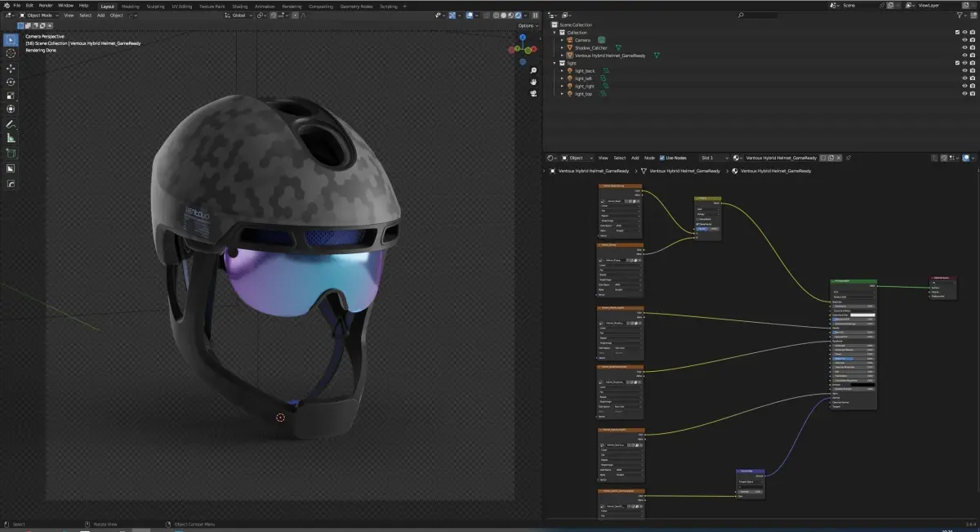Activate the Move tool
This screenshot has width=980, height=532.
point(11,69)
